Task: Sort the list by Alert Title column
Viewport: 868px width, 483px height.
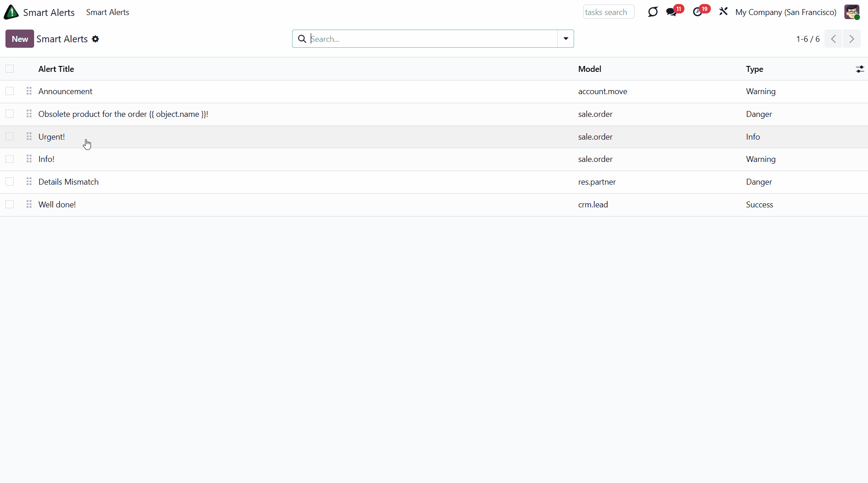Action: (56, 69)
